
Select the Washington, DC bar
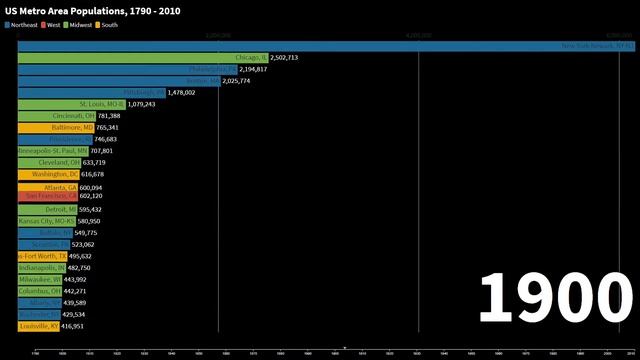49,175
